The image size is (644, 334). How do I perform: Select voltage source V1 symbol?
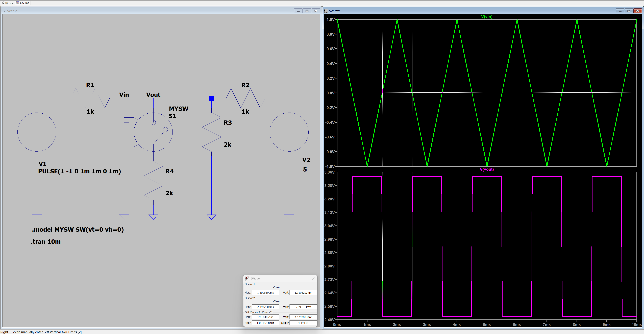pyautogui.click(x=37, y=132)
